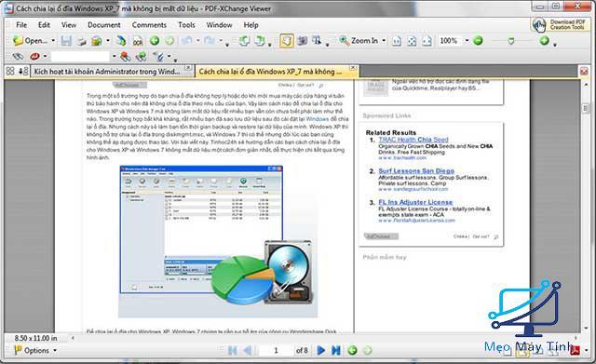
Task: Open the Tools menu
Action: (186, 25)
